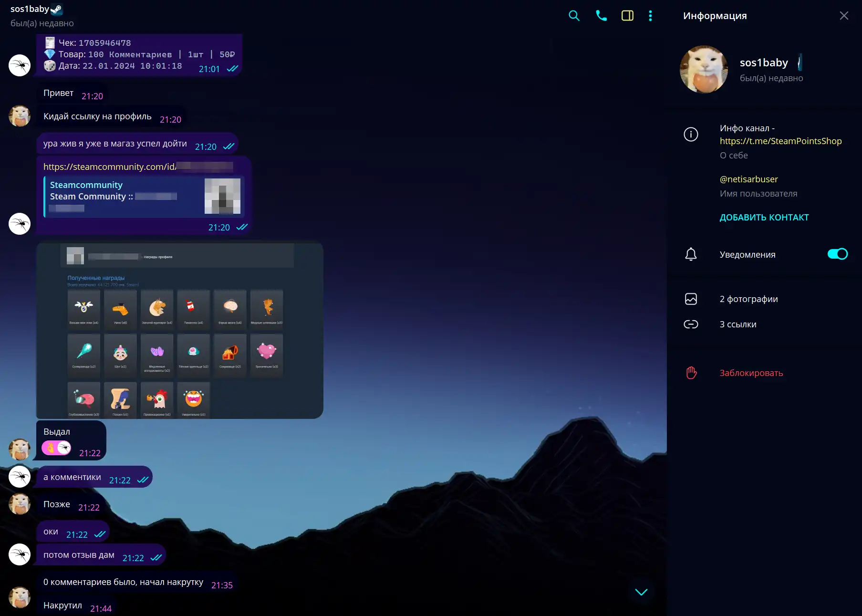
Task: Open the 2 фотографии shared media
Action: click(x=748, y=299)
